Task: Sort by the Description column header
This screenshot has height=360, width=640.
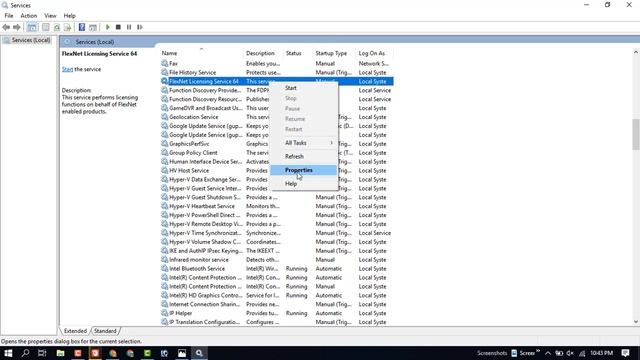Action: (x=264, y=53)
